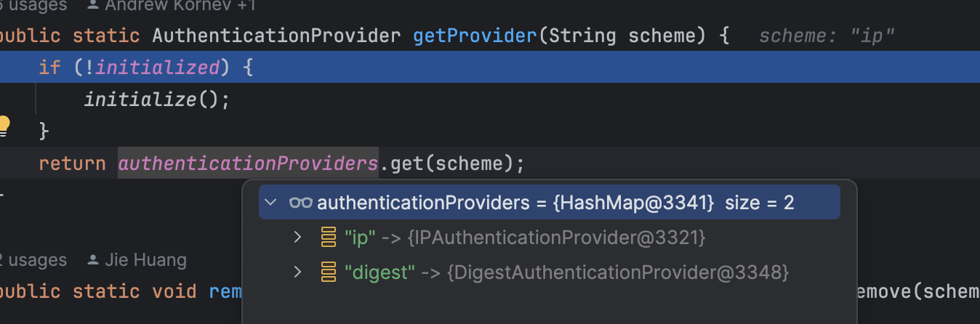Click the author icon next to Andrew Kornev
This screenshot has height=324, width=980.
pos(93,5)
